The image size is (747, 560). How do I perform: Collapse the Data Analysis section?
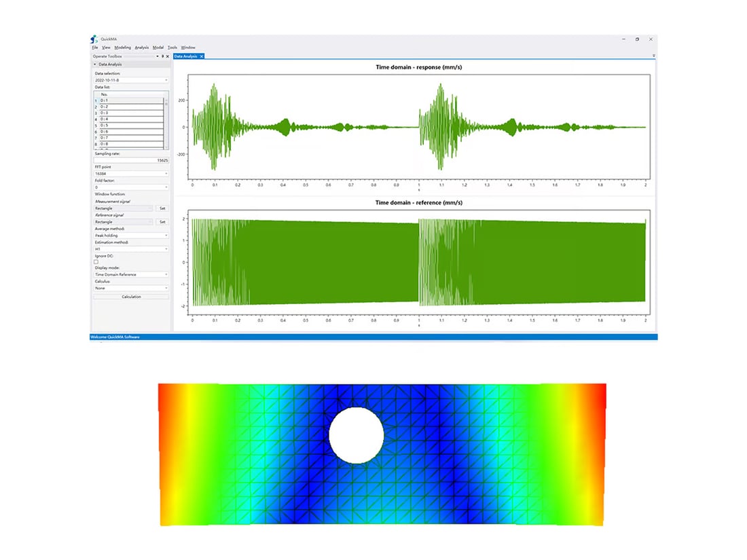tap(95, 64)
